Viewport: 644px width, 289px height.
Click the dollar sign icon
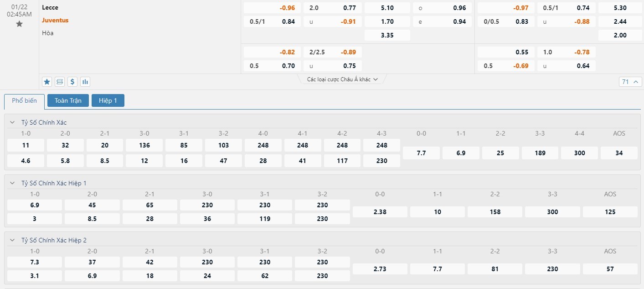tap(72, 82)
